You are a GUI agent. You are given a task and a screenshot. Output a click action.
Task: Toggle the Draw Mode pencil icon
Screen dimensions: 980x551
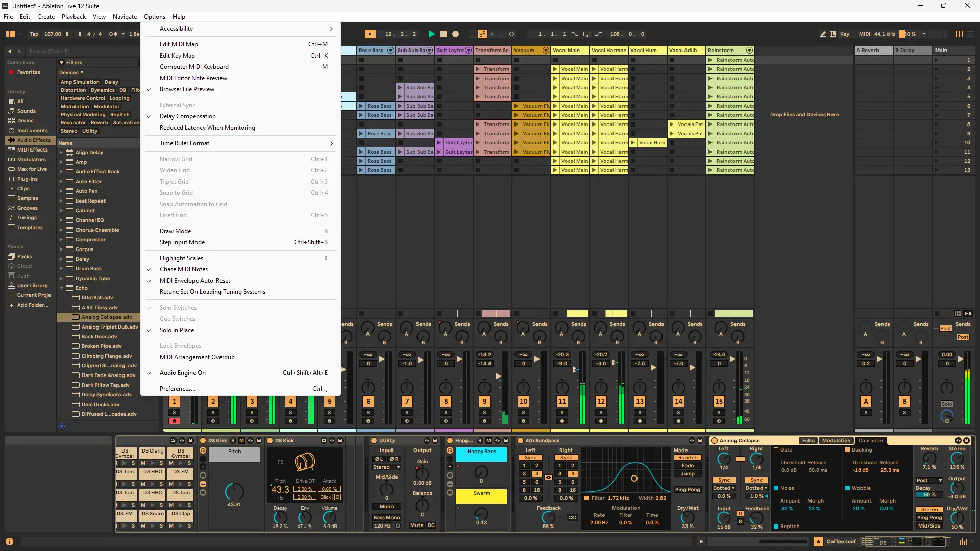pyautogui.click(x=823, y=34)
